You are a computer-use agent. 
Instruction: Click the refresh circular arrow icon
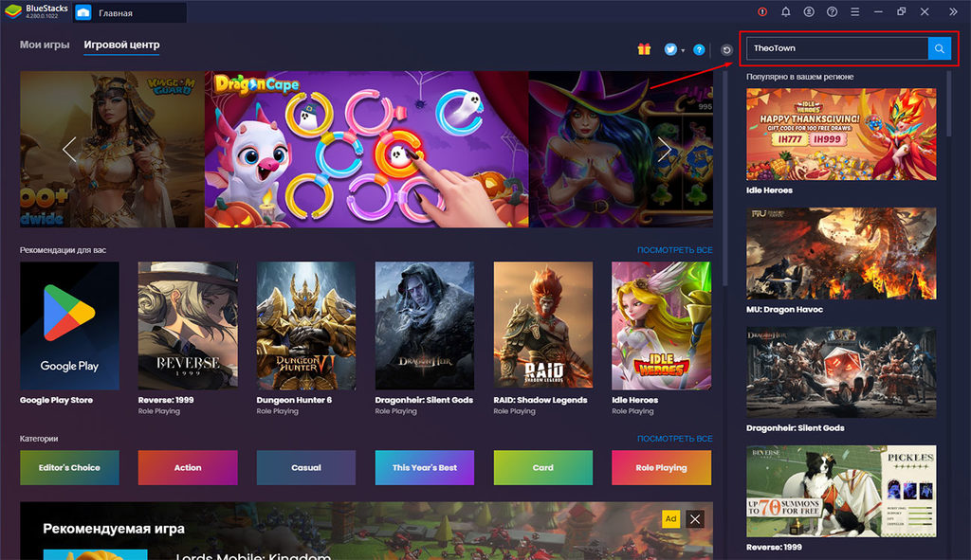click(x=727, y=50)
